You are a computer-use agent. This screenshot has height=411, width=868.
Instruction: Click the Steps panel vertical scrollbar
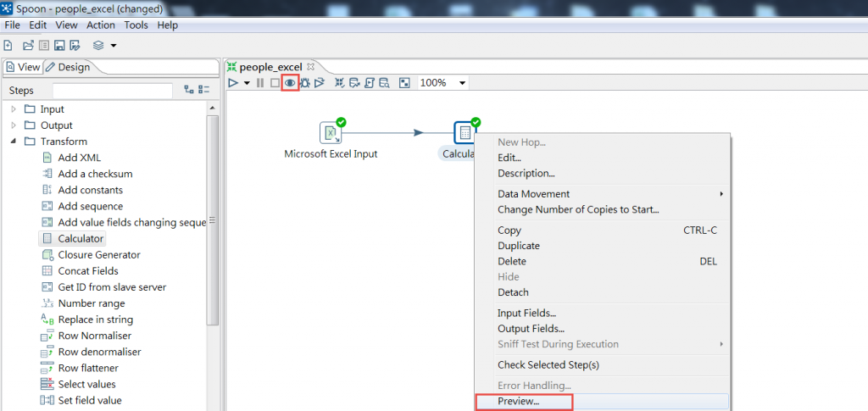[212, 221]
